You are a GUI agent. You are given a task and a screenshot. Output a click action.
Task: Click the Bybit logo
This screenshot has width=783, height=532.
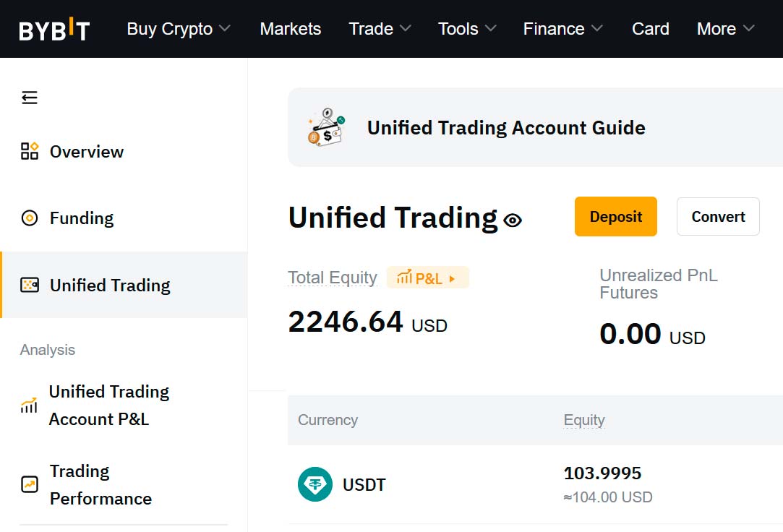(54, 30)
